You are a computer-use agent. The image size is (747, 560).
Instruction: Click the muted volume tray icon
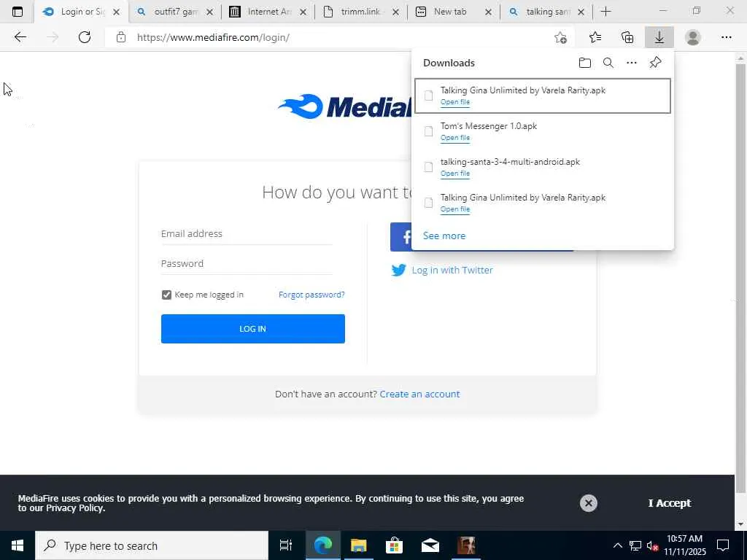652,545
